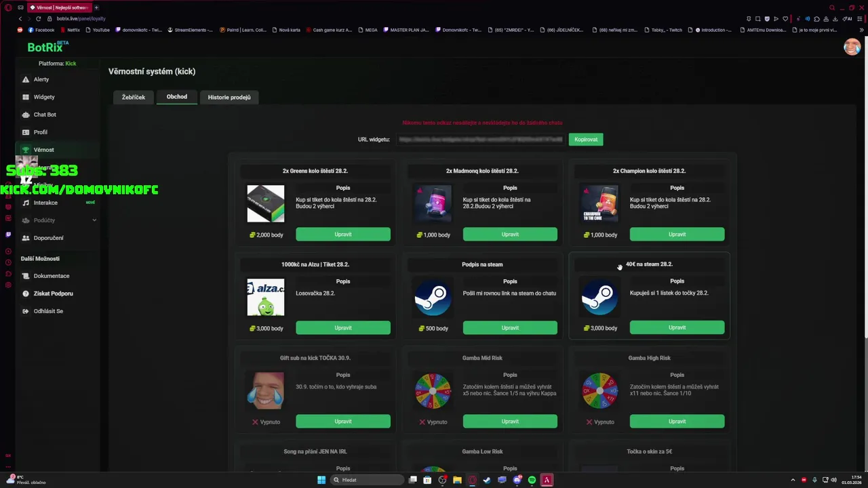Click Upravit for 2x Greens kolo štěstí
This screenshot has height=488, width=868.
coord(343,235)
